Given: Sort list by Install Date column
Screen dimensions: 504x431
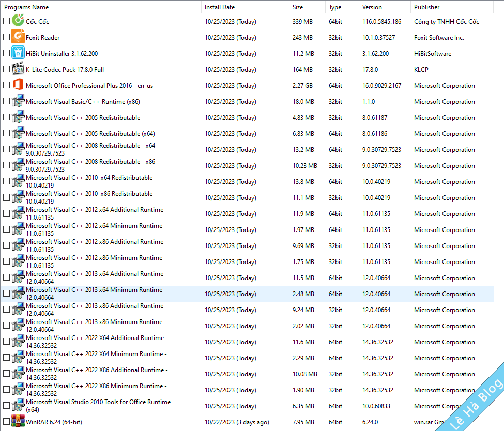Looking at the screenshot, I should click(x=220, y=7).
